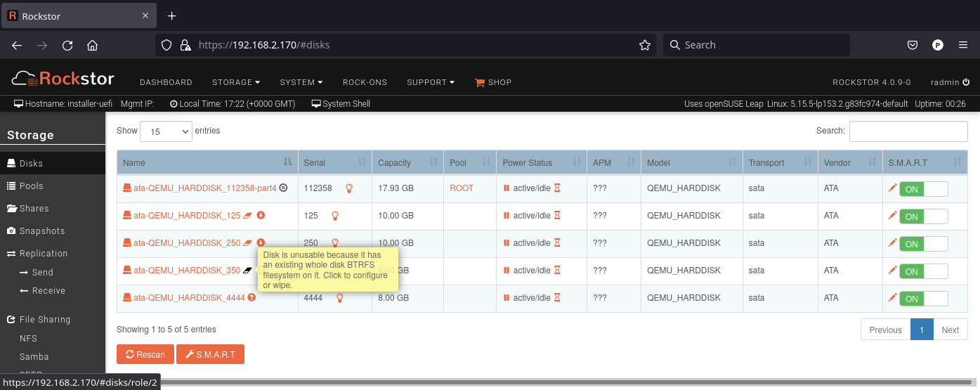The height and width of the screenshot is (390, 980).
Task: Click the S.M.A.R.T pencil edit icon for ata-QEMU_HARDDISK_250
Action: (x=892, y=243)
